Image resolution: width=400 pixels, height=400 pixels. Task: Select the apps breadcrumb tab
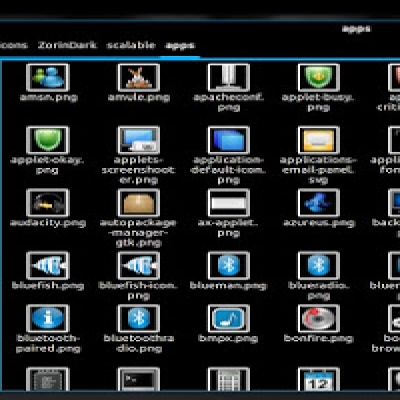point(180,46)
